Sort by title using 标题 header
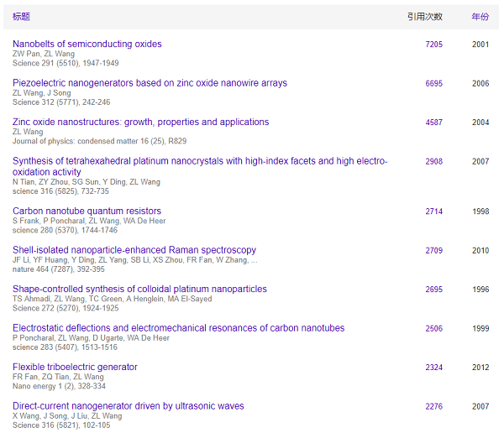 [21, 17]
